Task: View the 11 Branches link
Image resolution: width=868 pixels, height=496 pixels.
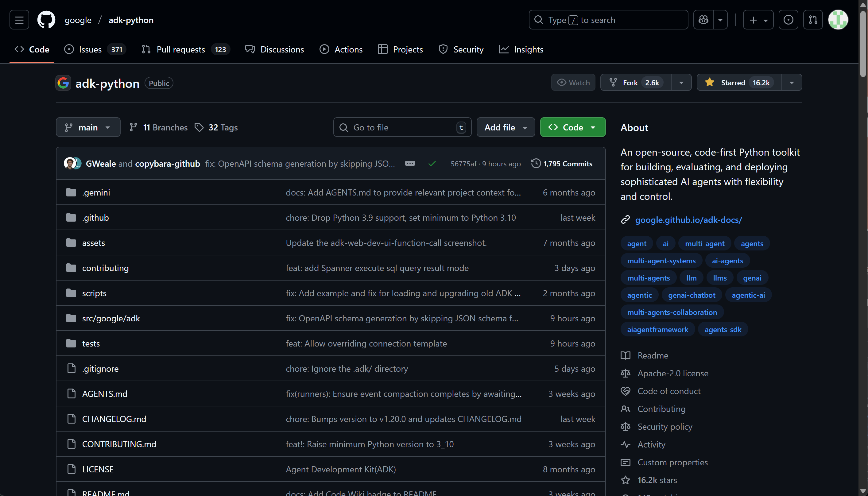Action: click(x=158, y=127)
